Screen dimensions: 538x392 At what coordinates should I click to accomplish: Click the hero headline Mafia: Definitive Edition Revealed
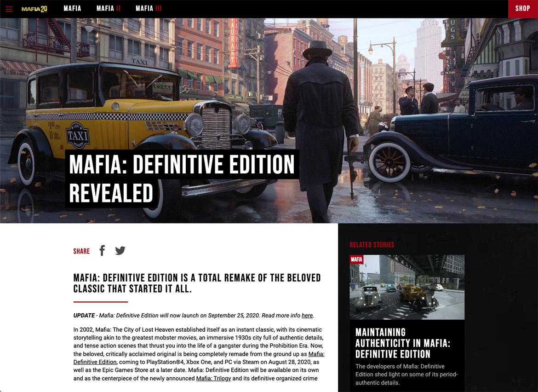(x=182, y=179)
